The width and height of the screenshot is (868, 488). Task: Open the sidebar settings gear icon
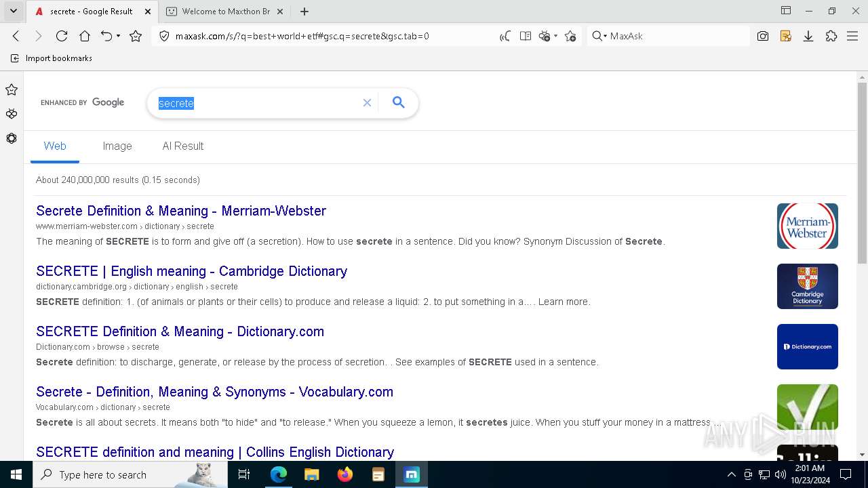coord(12,138)
